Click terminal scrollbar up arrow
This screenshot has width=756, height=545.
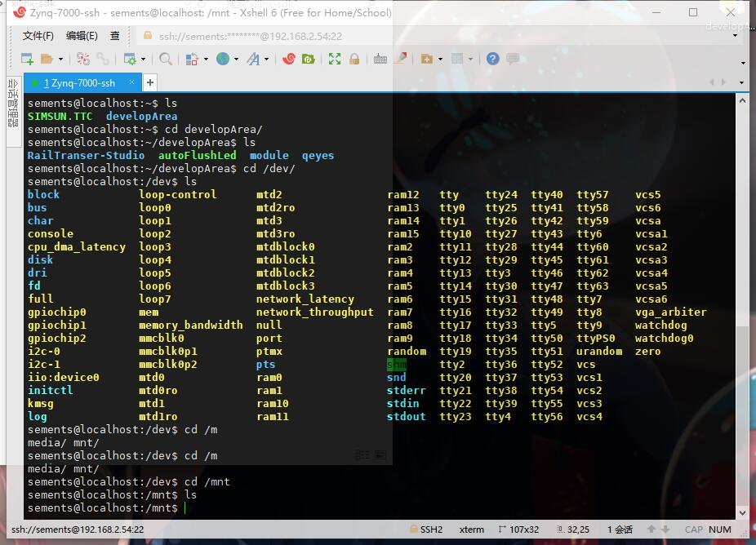point(742,100)
